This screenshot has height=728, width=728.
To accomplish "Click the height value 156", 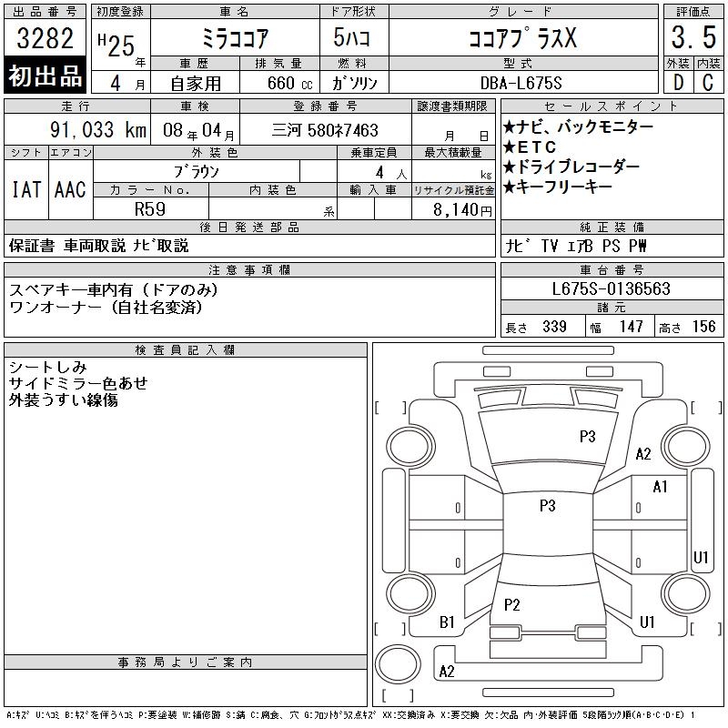I will (x=704, y=327).
